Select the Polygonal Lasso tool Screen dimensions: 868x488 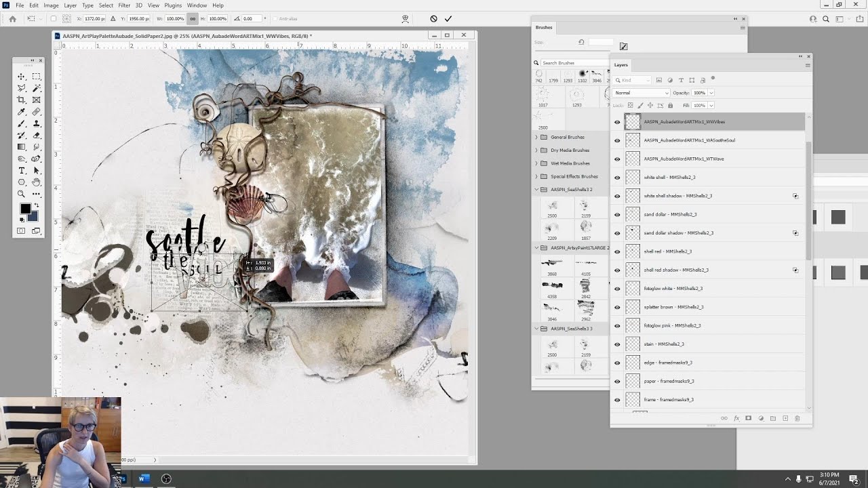click(x=22, y=88)
